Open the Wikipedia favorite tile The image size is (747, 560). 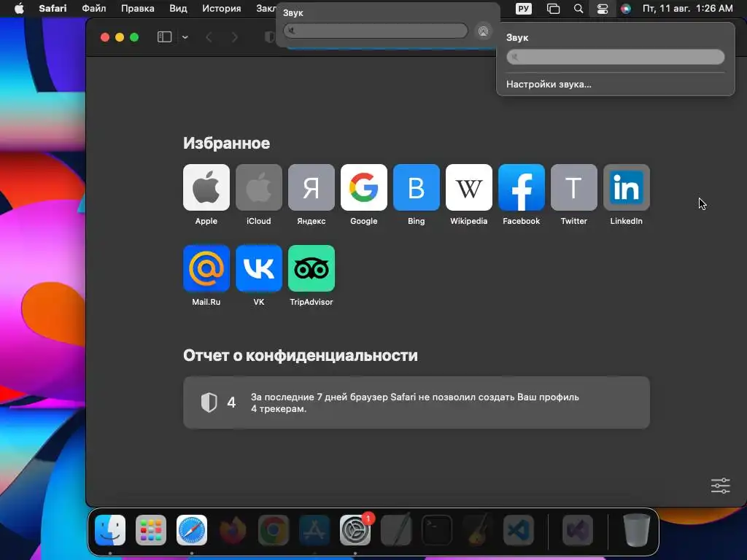469,187
